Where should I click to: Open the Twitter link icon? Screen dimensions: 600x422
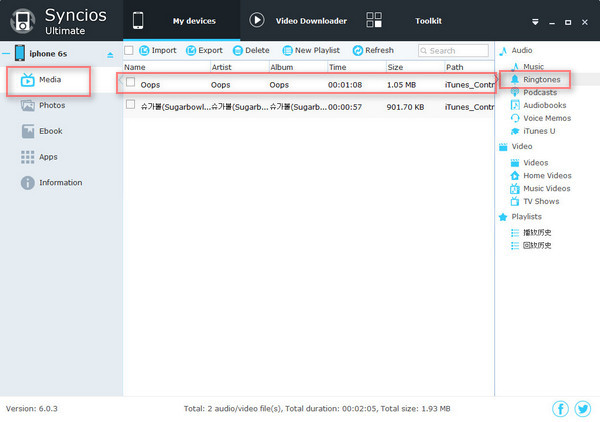click(583, 409)
